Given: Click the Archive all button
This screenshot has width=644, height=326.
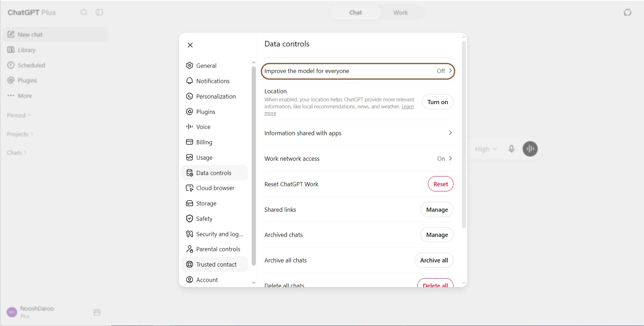Looking at the screenshot, I should pos(434,260).
